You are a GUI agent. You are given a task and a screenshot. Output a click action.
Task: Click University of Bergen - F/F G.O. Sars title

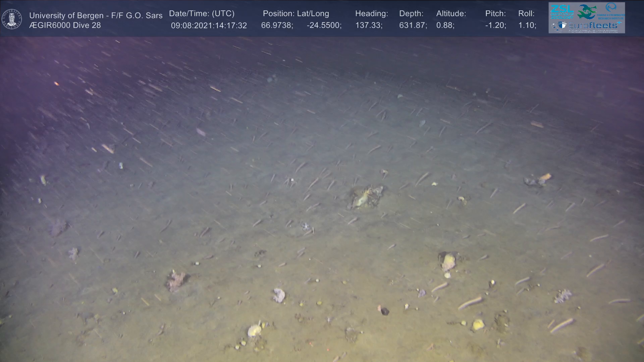[x=96, y=16]
